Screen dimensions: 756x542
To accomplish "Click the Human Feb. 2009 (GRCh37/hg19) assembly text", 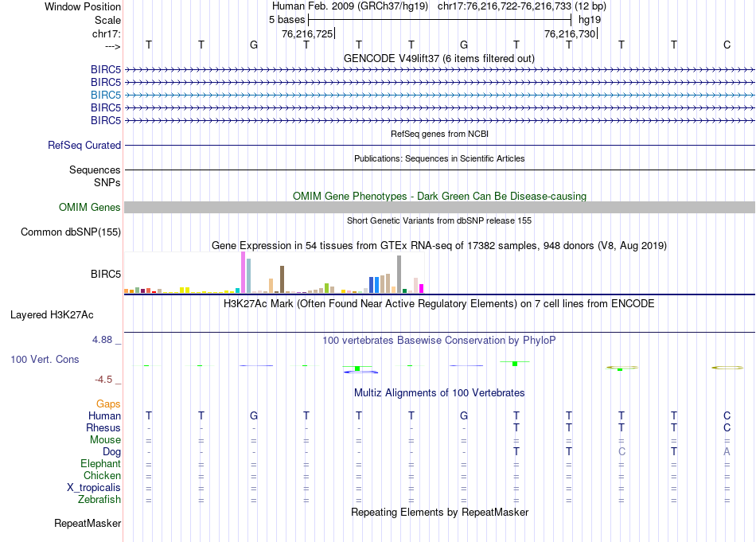I will [350, 6].
